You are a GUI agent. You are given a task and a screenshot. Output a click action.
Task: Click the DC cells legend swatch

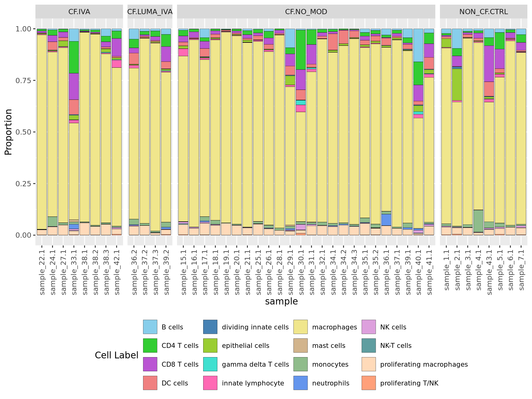pyautogui.click(x=150, y=383)
